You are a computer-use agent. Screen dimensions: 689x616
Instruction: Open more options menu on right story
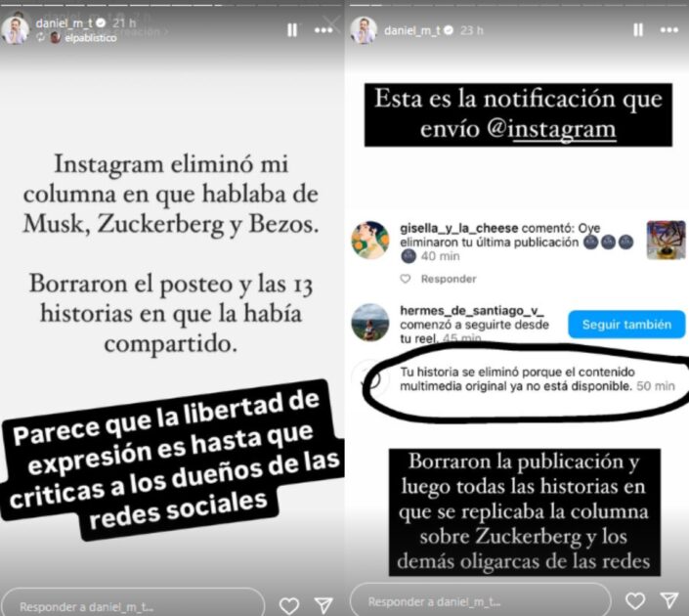(x=669, y=29)
